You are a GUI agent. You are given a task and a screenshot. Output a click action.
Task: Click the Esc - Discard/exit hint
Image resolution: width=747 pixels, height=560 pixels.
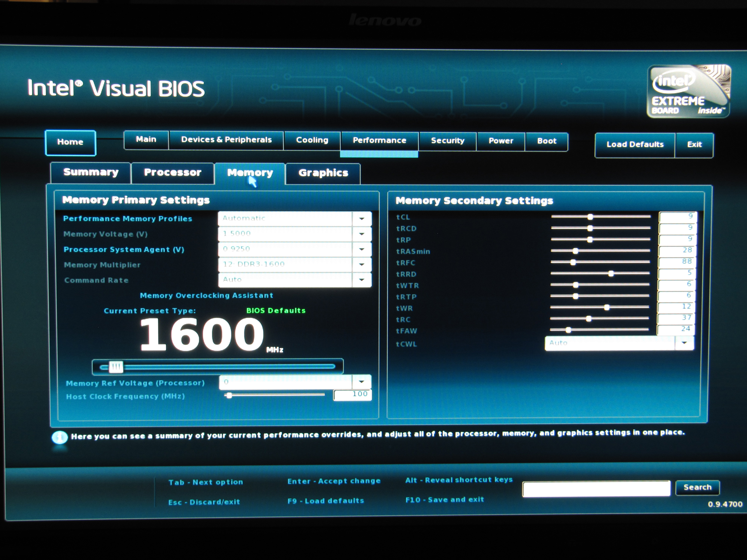point(204,502)
